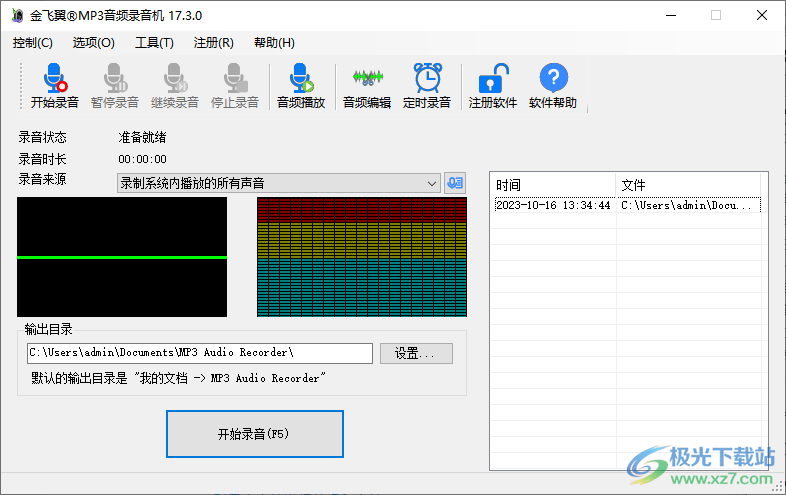Viewport: 786px width, 495px height.
Task: Open the 选项(O) menu
Action: coord(94,43)
